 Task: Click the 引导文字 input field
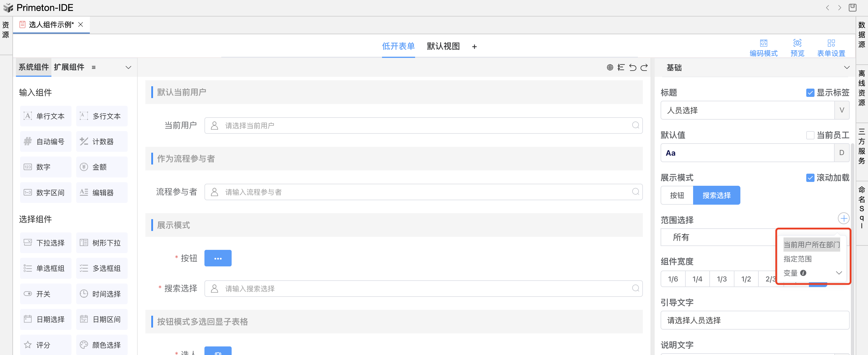point(755,320)
